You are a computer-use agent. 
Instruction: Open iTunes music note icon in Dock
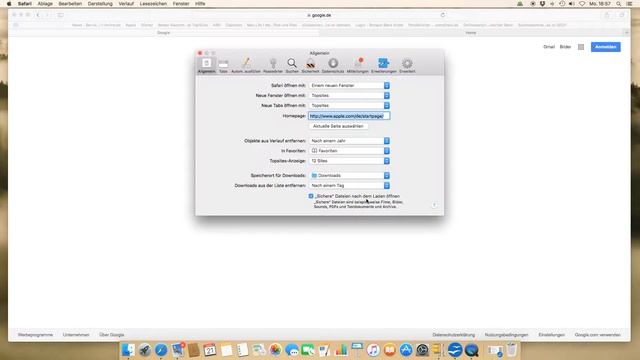click(x=373, y=350)
